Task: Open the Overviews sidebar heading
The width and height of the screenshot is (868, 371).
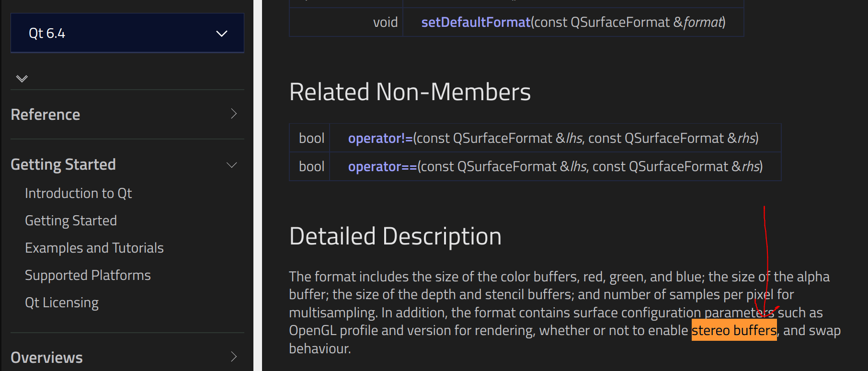Action: (46, 358)
